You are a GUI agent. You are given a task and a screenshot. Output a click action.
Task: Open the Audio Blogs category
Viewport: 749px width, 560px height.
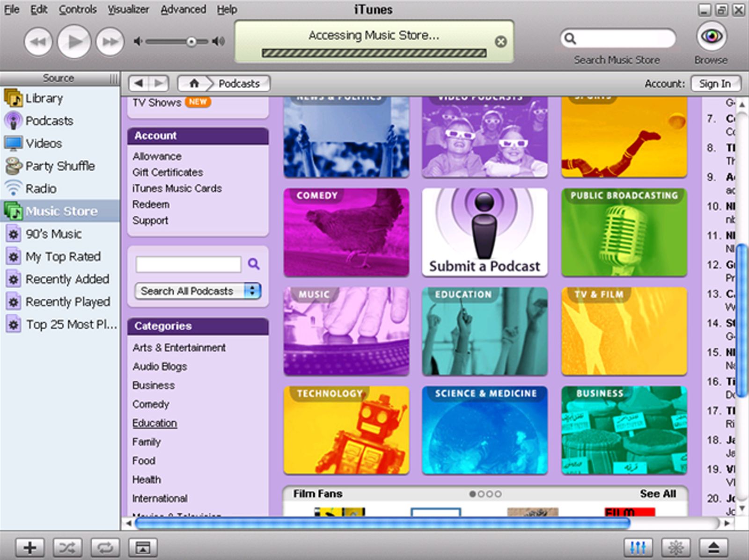[x=160, y=366]
